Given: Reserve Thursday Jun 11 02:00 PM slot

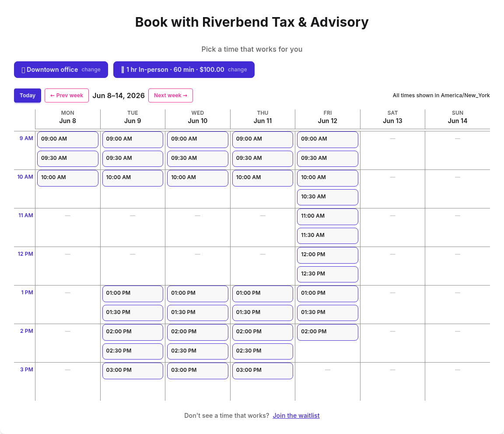Looking at the screenshot, I should coord(262,332).
